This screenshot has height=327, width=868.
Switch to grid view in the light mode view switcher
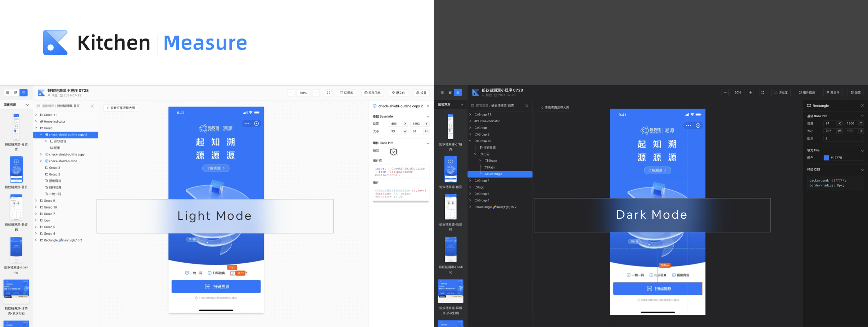click(16, 93)
